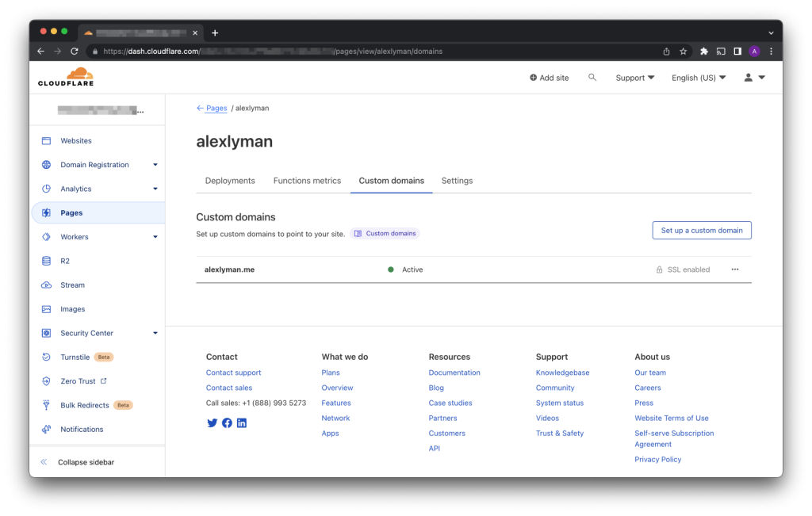Click the LinkedIn icon in footer
This screenshot has width=812, height=516.
tap(242, 423)
